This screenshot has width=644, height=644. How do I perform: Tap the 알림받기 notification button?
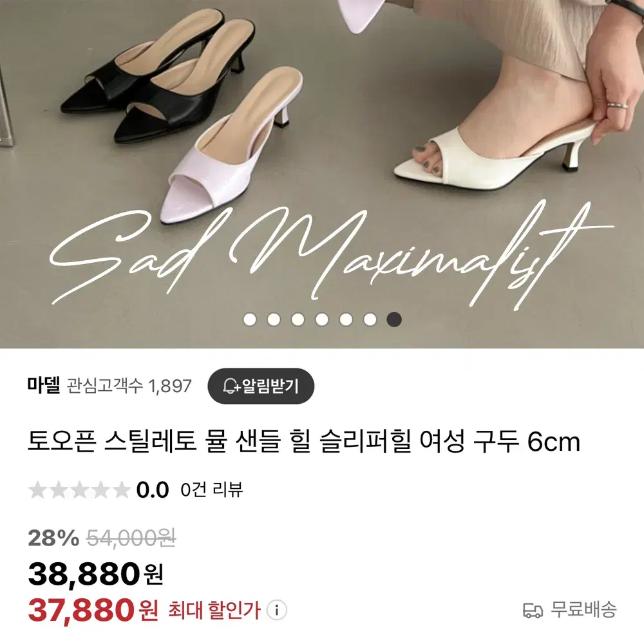[x=261, y=386]
